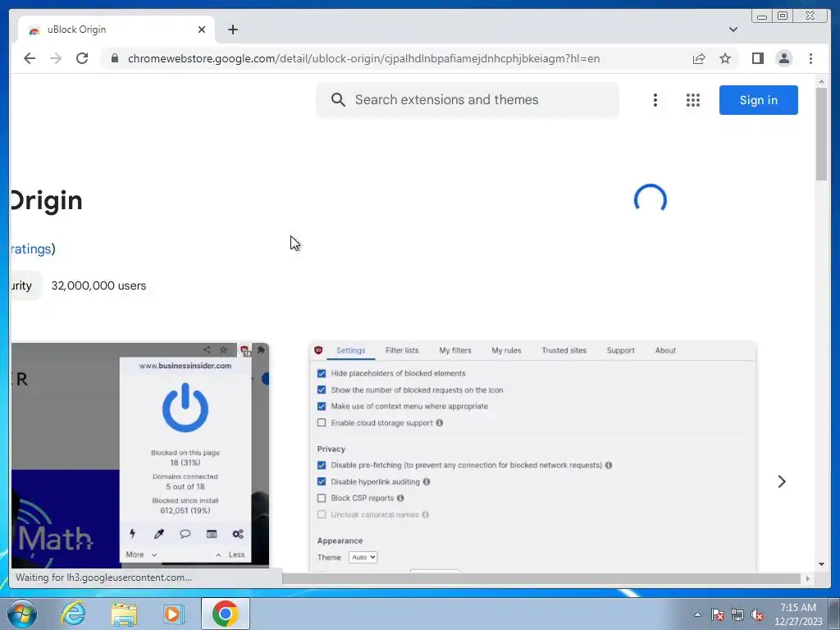Open the web store more options menu

tap(655, 100)
